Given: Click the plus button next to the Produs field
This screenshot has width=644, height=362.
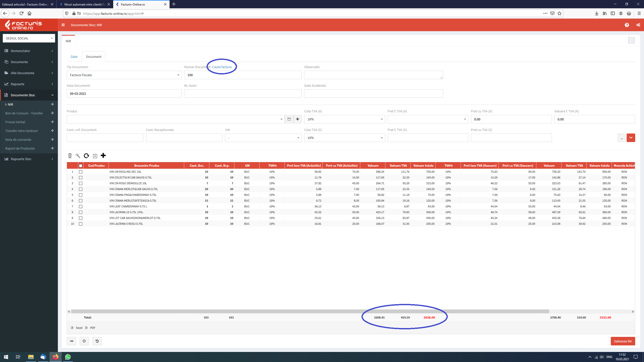Looking at the screenshot, I should 297,119.
